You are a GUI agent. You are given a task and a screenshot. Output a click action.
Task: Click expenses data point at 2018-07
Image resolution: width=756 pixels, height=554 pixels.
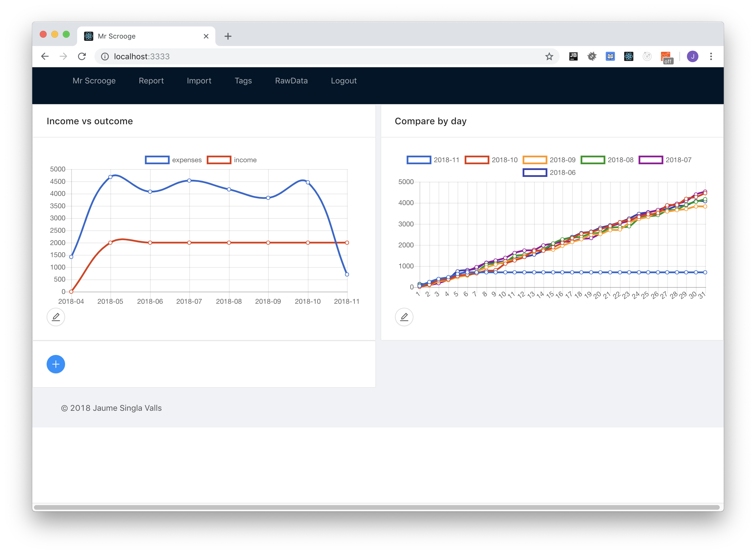[189, 180]
